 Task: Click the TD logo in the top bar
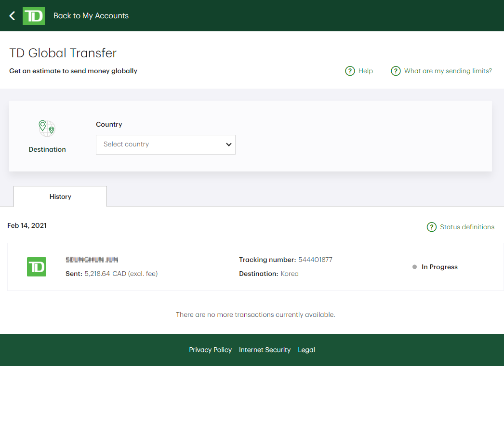click(34, 16)
